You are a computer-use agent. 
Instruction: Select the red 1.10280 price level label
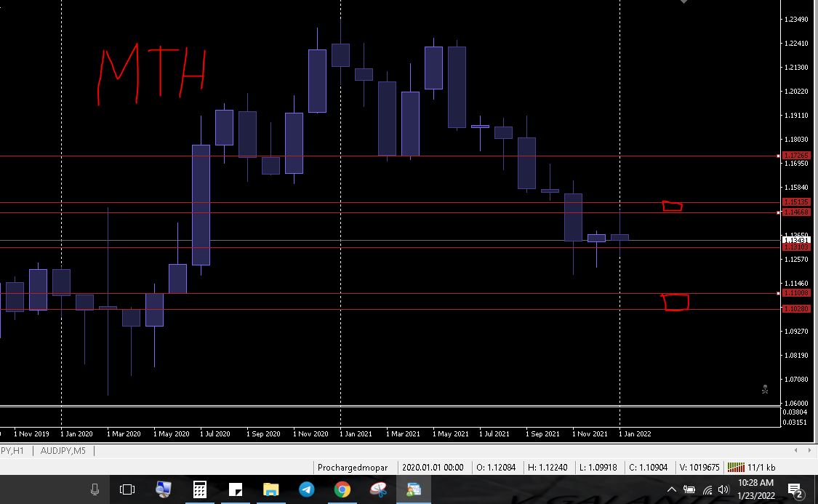click(x=795, y=309)
